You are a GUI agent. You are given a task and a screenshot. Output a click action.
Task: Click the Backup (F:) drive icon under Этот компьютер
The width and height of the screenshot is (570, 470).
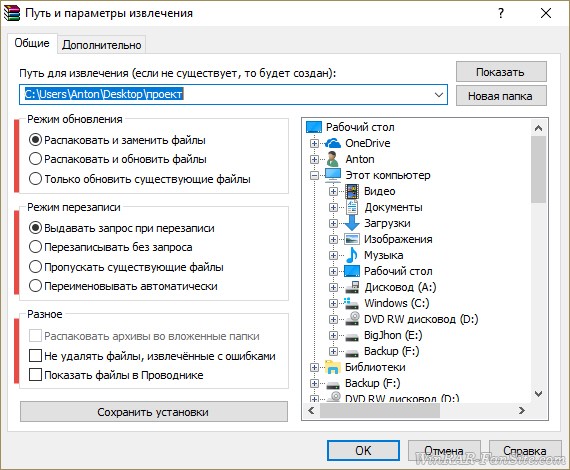click(x=352, y=353)
